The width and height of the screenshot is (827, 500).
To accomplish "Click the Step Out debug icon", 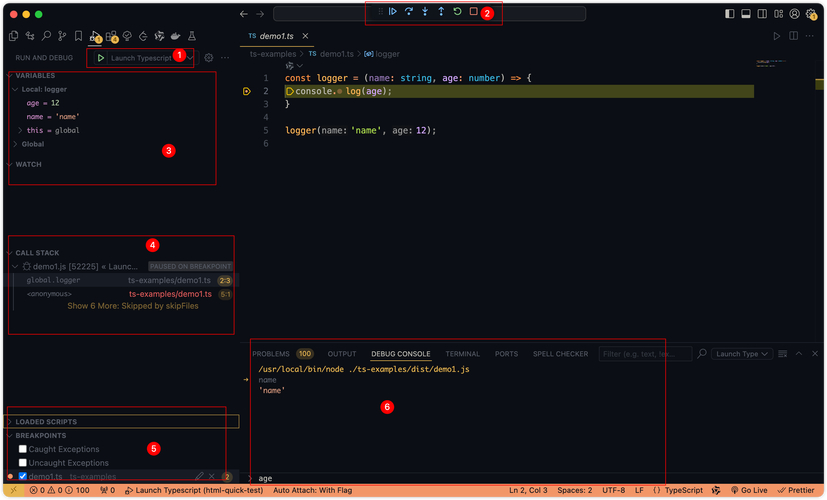I will click(x=441, y=12).
